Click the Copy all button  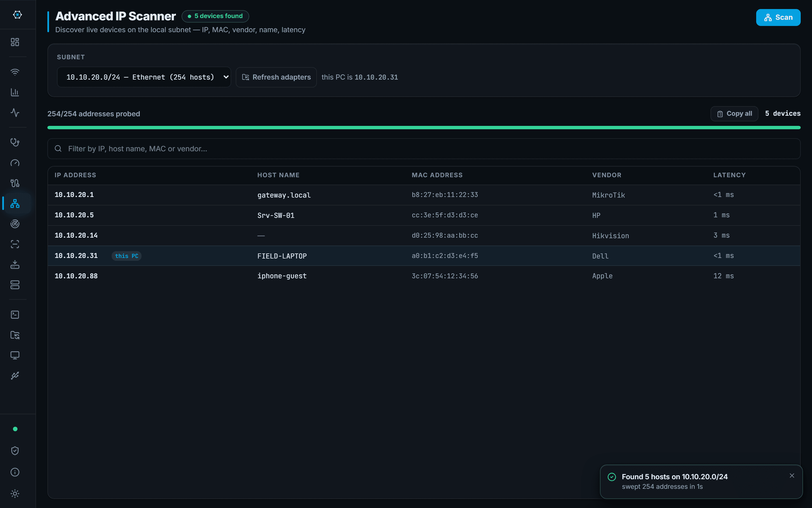734,113
